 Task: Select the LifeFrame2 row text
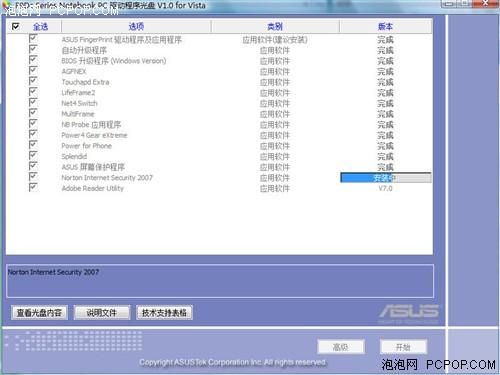pyautogui.click(x=78, y=93)
